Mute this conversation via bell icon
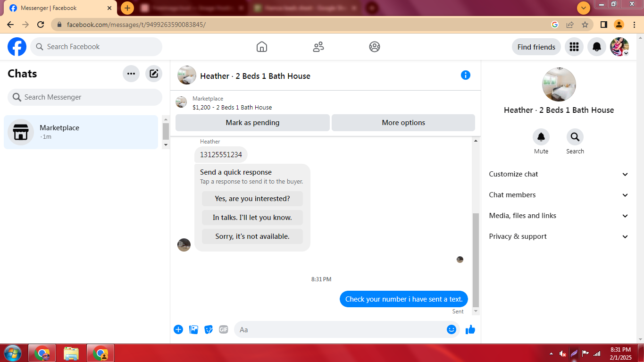This screenshot has width=644, height=362. point(541,137)
